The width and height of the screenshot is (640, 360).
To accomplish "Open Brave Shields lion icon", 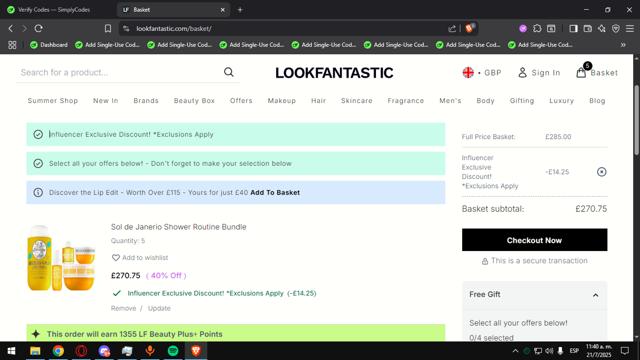I will [x=470, y=28].
